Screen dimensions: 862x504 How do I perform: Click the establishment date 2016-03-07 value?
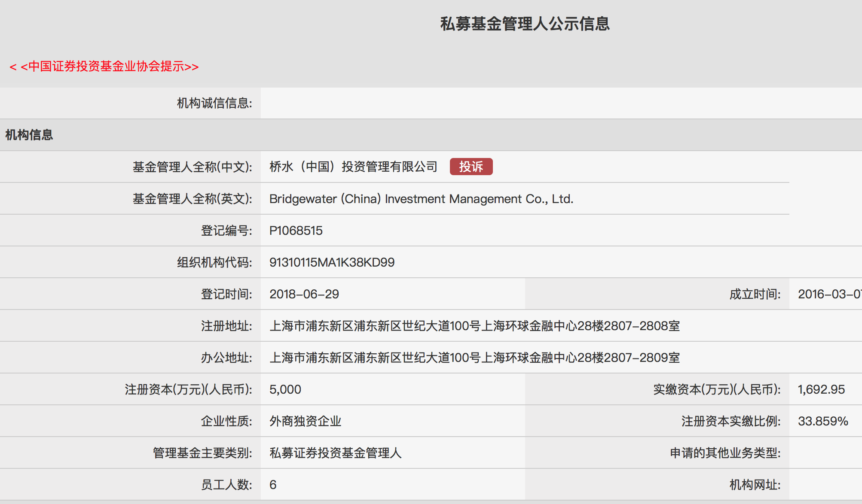pos(828,294)
